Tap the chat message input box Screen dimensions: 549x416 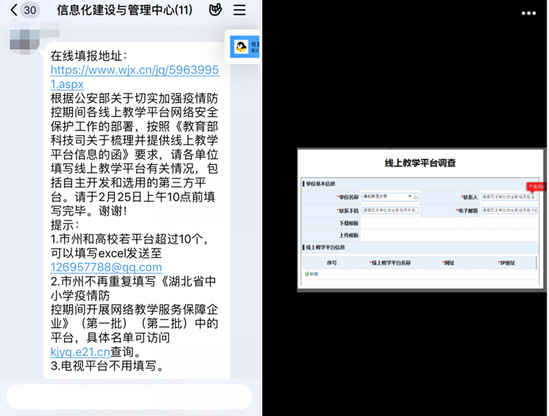[129, 397]
